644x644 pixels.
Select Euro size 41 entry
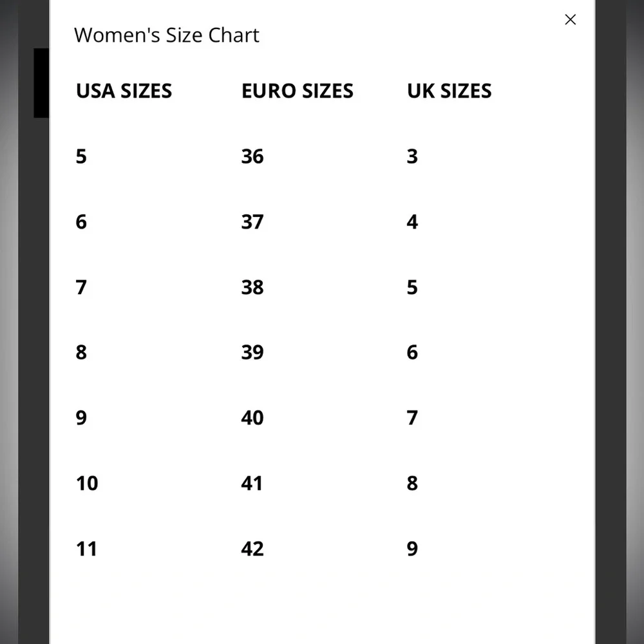[x=252, y=483]
